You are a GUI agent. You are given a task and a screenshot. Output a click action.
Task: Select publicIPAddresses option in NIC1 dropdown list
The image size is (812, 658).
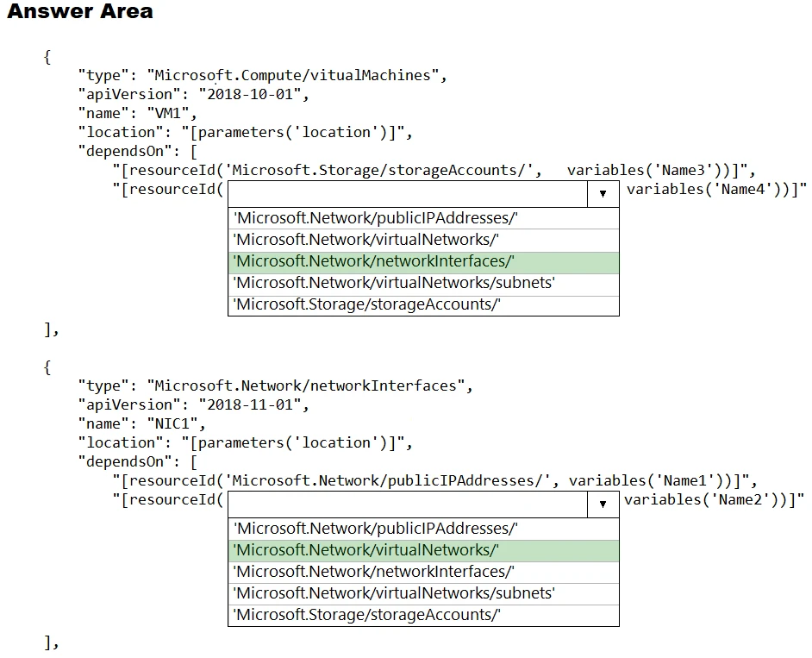422,529
